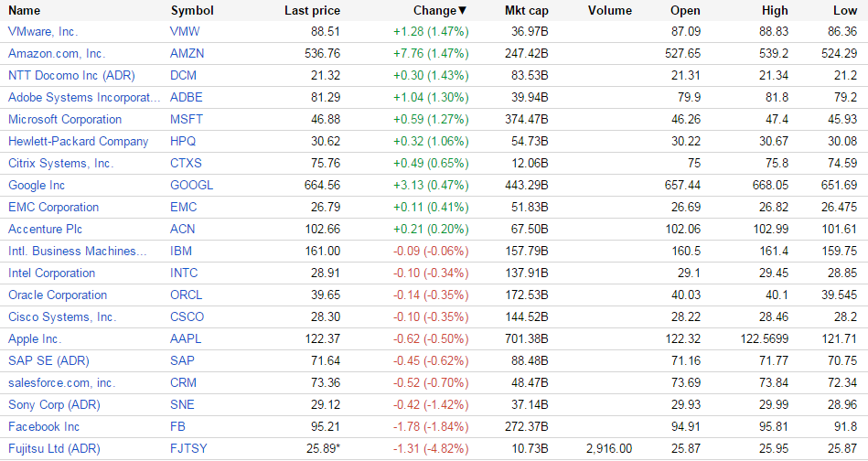Open Facebook Inc stock details

click(x=44, y=426)
